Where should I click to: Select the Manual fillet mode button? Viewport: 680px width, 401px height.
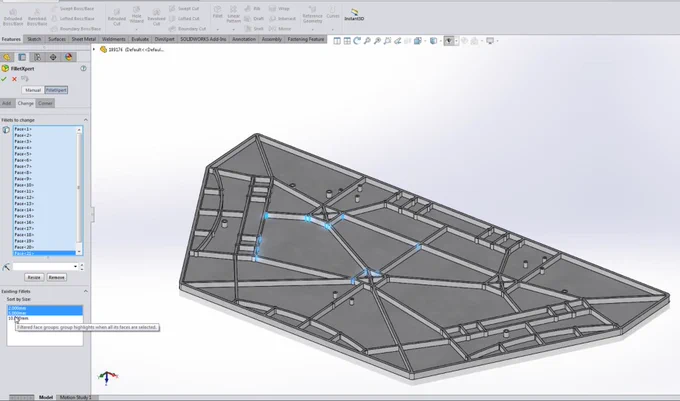pos(33,90)
